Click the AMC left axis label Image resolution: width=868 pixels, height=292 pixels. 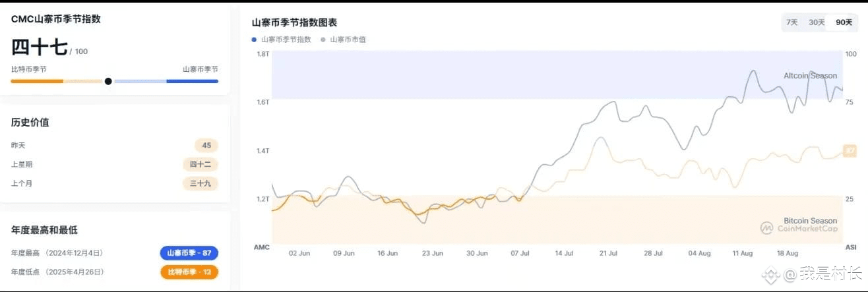point(262,247)
